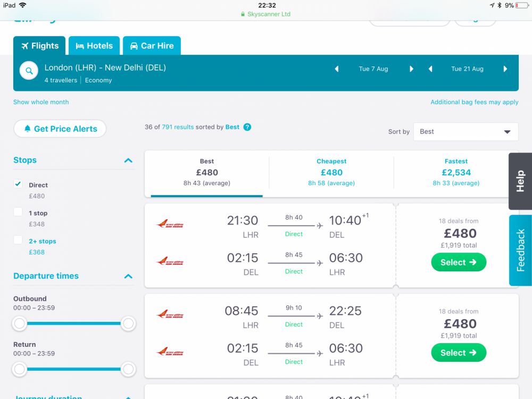Click the Tue 7 Aug departure date

(373, 69)
